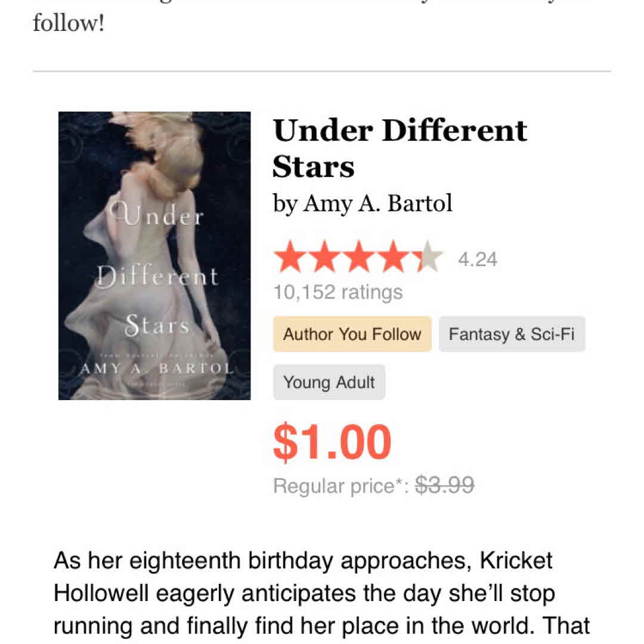The image size is (644, 644).
Task: Click the first rating star
Action: [288, 258]
